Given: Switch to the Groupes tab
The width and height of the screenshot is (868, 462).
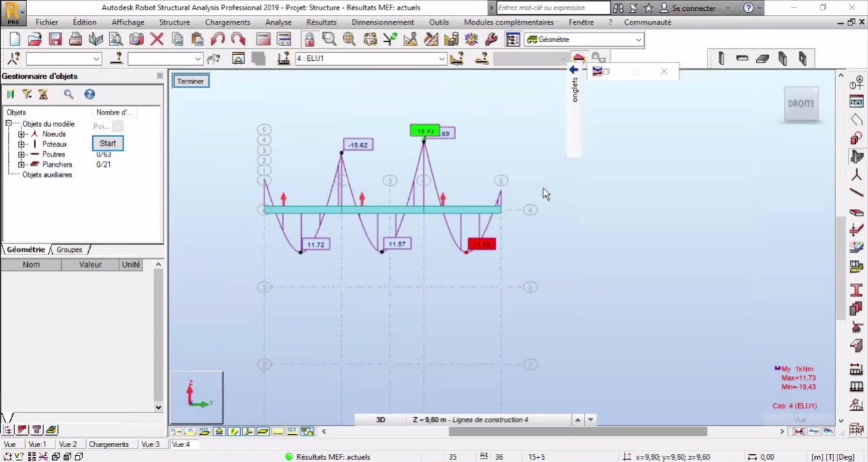Looking at the screenshot, I should pos(69,250).
